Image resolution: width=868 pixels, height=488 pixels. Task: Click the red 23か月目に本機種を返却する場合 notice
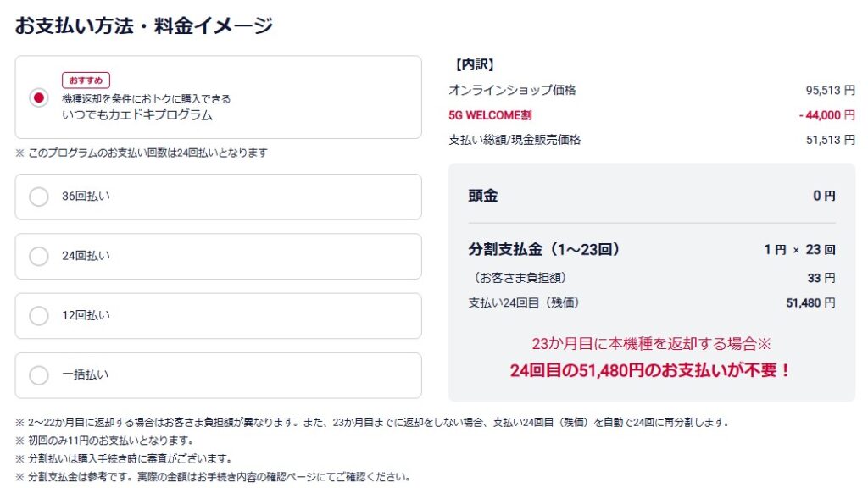click(651, 344)
